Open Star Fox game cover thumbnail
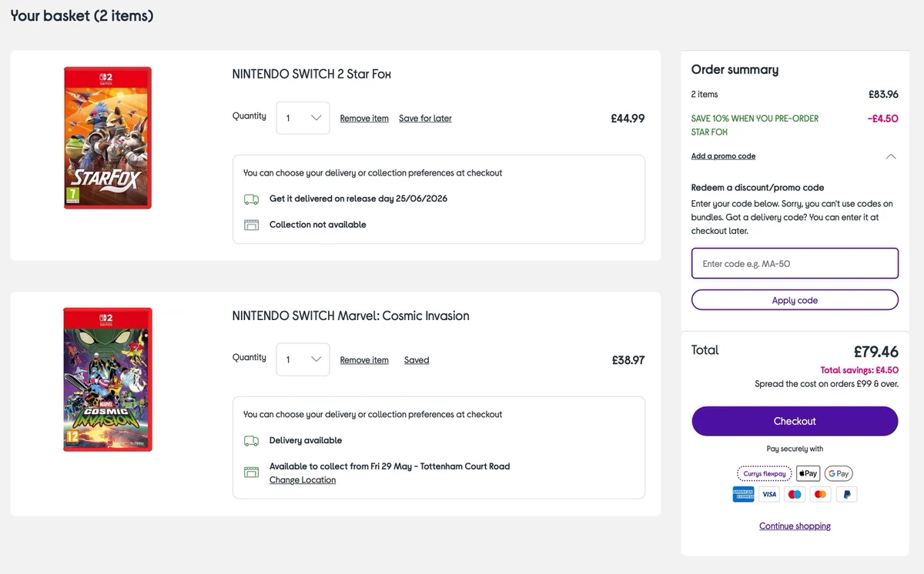Image resolution: width=924 pixels, height=574 pixels. coord(108,138)
